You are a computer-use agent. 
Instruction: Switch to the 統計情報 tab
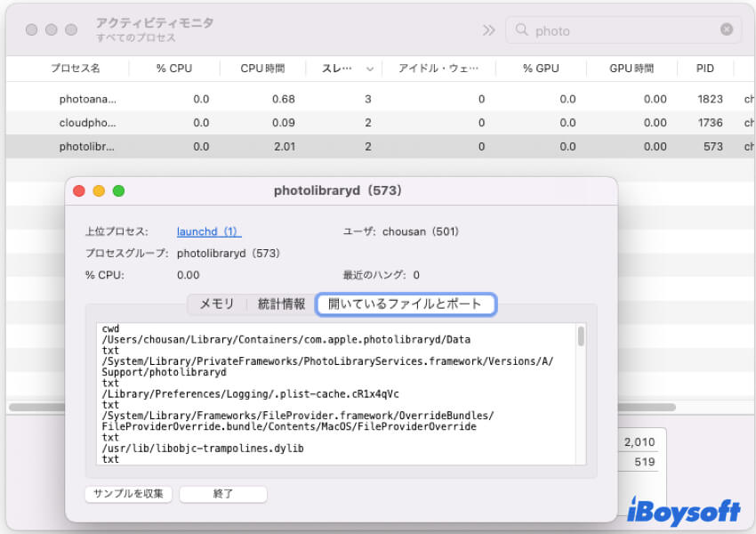coord(281,303)
